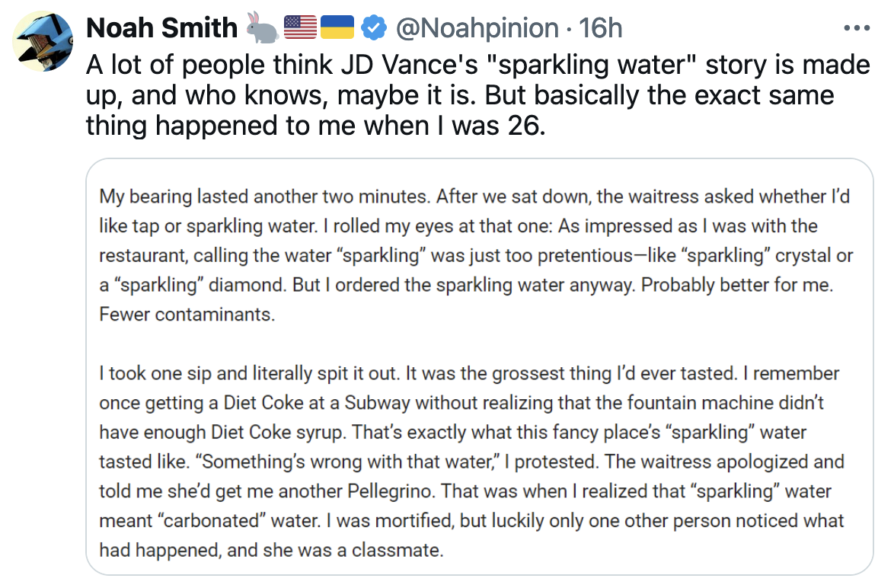Click the blue verified checkmark badge
The image size is (894, 588).
pos(372,28)
